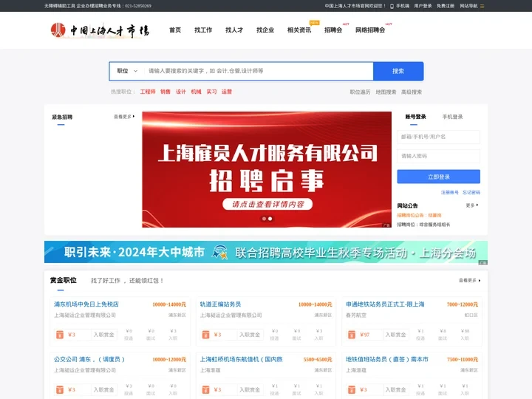Open job 浦东机场中免日上免税店
The height and width of the screenshot is (399, 532).
click(86, 304)
